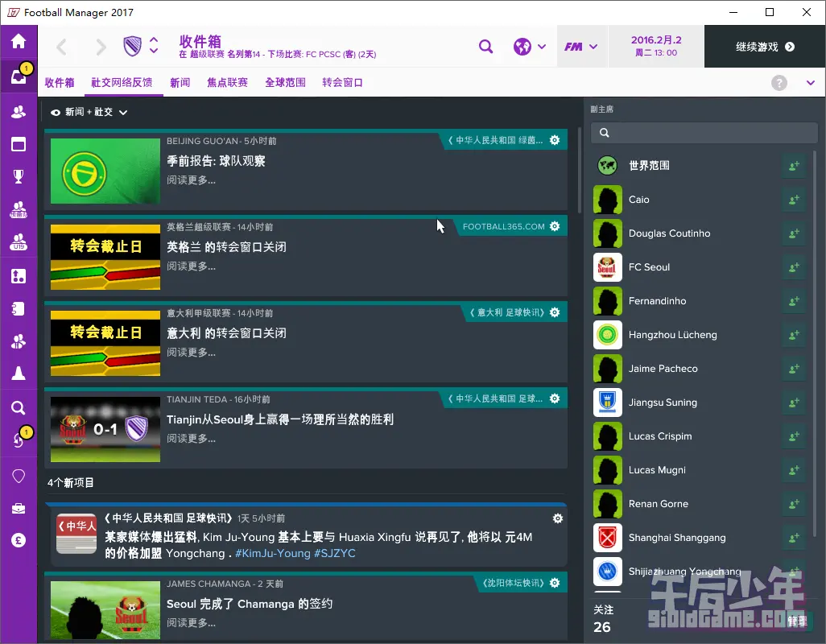This screenshot has width=826, height=644.
Task: Switch to 收件箱 tab
Action: pos(60,83)
